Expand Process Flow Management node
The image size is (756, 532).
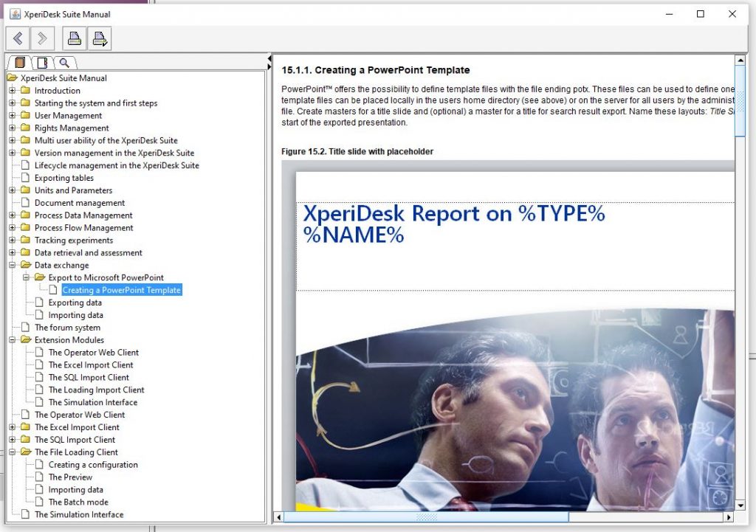click(x=12, y=227)
